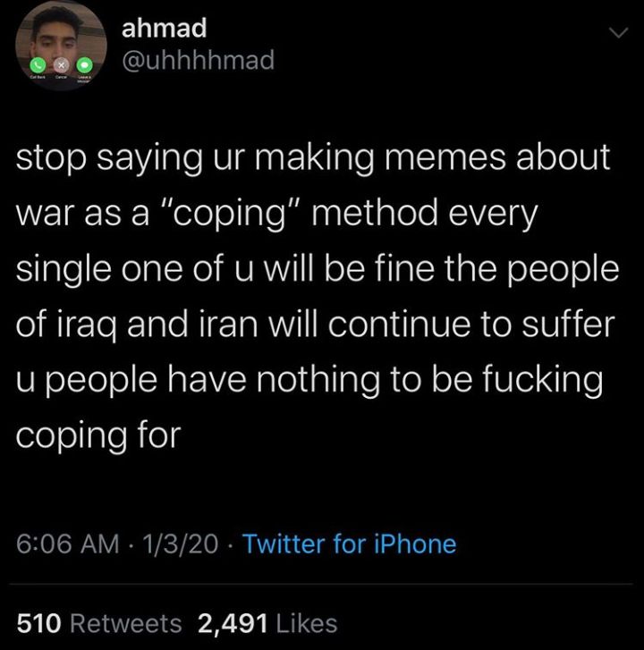Click the tweet's last line 'coping for'
The image size is (644, 650).
(x=98, y=436)
